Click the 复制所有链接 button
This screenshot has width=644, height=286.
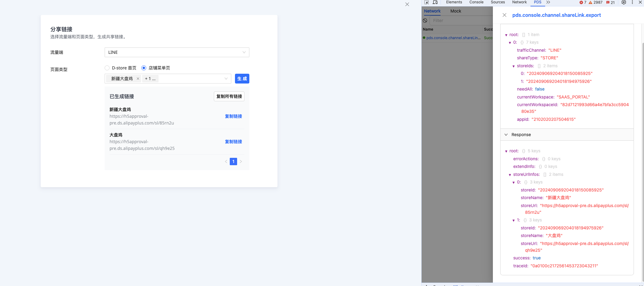click(229, 96)
